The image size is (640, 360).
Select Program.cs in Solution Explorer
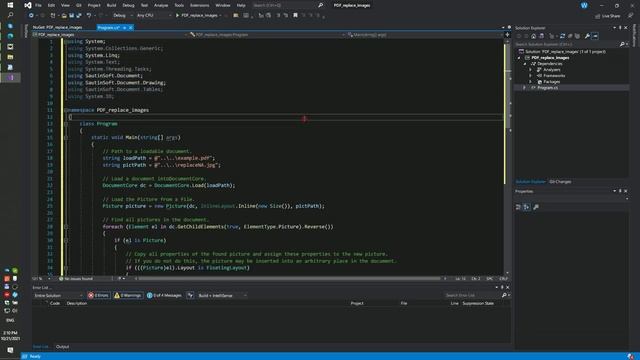(x=547, y=88)
